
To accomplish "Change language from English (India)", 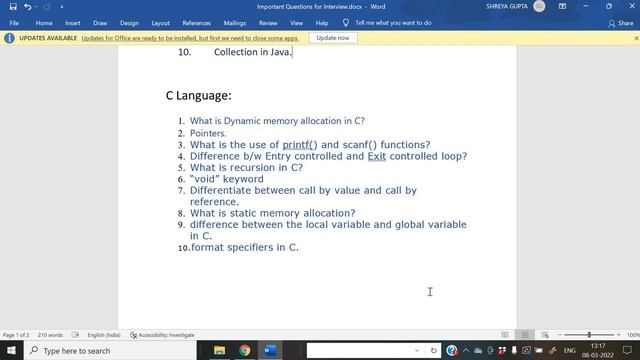I will (104, 335).
